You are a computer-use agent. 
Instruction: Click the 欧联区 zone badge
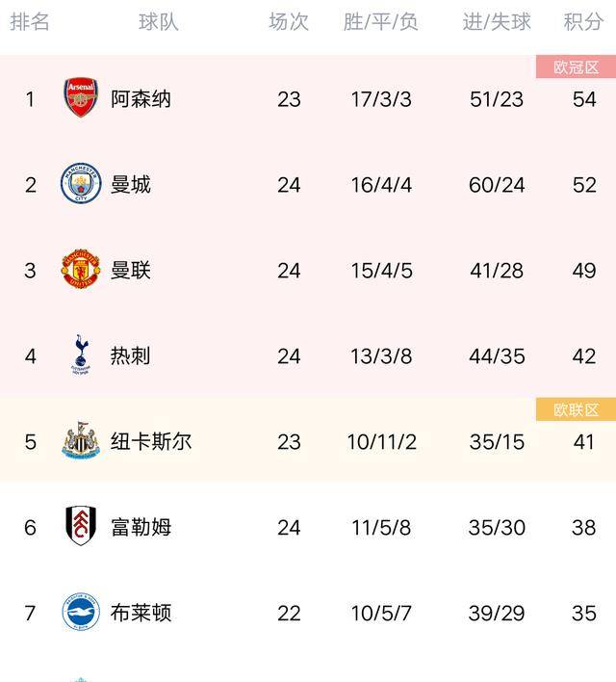point(576,409)
